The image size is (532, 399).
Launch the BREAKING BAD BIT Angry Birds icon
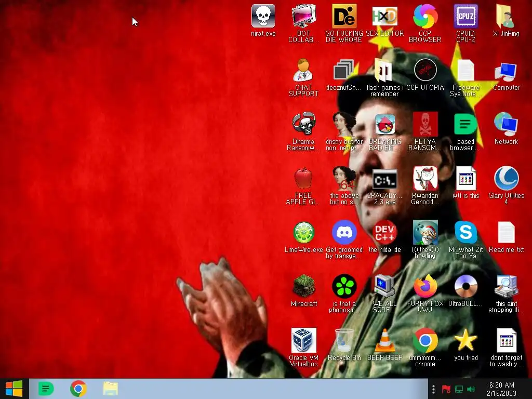385,124
